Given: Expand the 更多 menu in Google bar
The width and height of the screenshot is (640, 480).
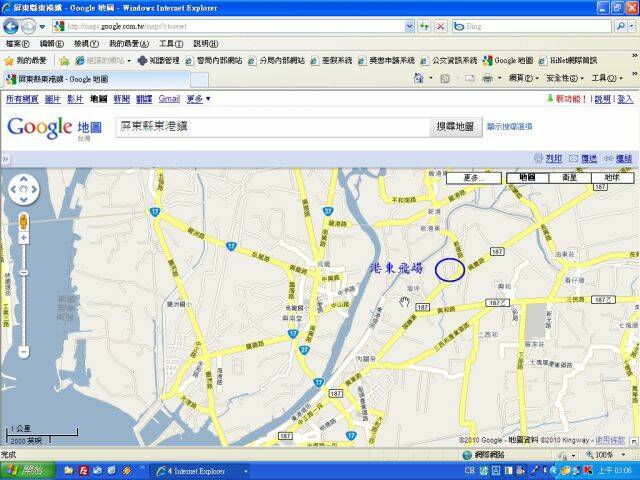Looking at the screenshot, I should (198, 99).
